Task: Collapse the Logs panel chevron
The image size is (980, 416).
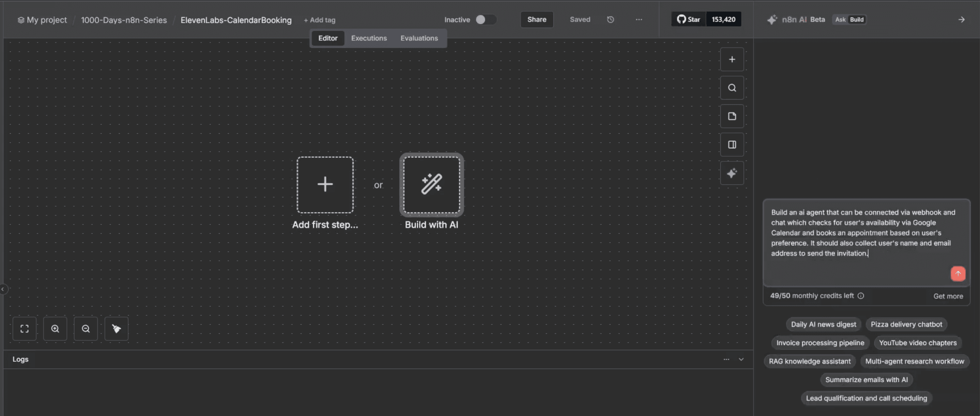Action: (741, 359)
